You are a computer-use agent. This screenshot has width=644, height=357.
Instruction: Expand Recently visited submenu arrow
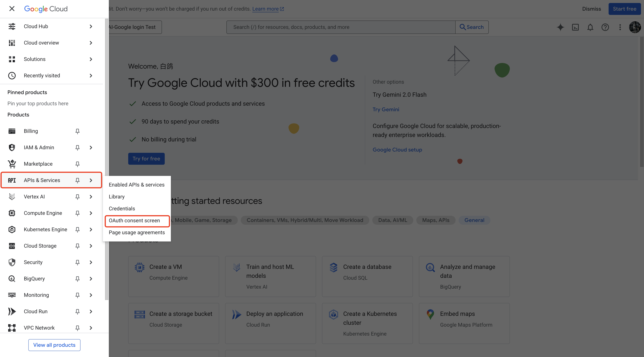(91, 75)
